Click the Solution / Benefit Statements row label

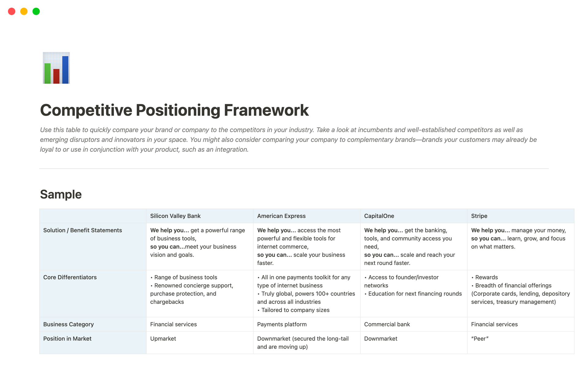pyautogui.click(x=82, y=230)
